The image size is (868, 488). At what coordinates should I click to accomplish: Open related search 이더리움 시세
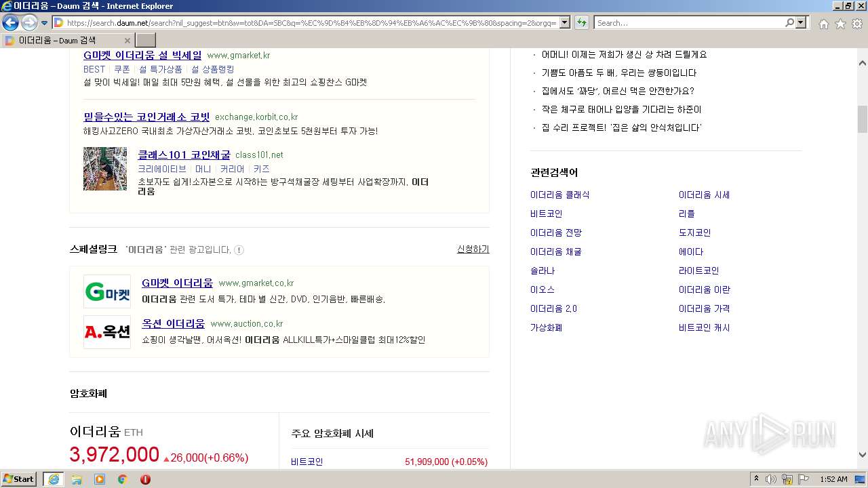(705, 195)
